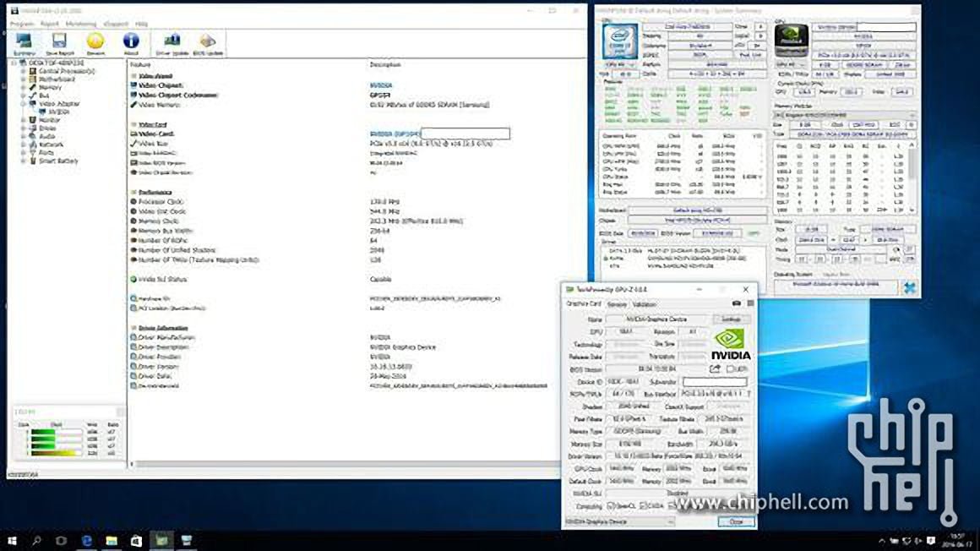Open the Driver Update toolbar icon

(x=172, y=43)
